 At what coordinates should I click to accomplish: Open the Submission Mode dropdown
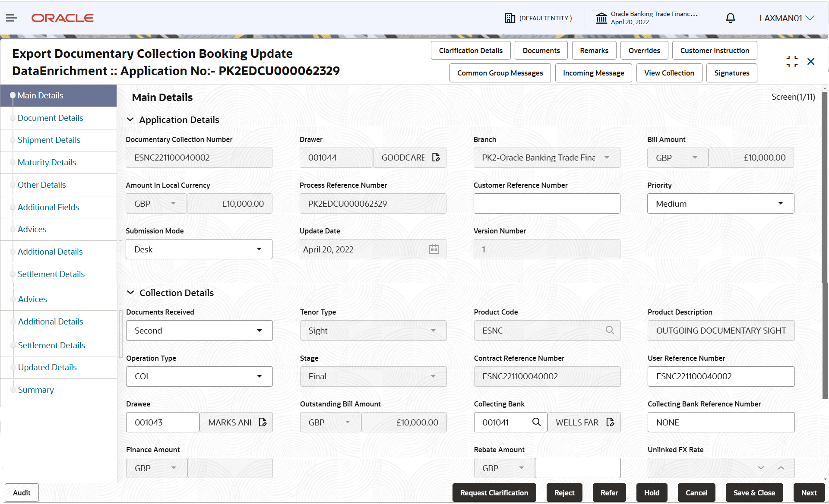[x=199, y=249]
